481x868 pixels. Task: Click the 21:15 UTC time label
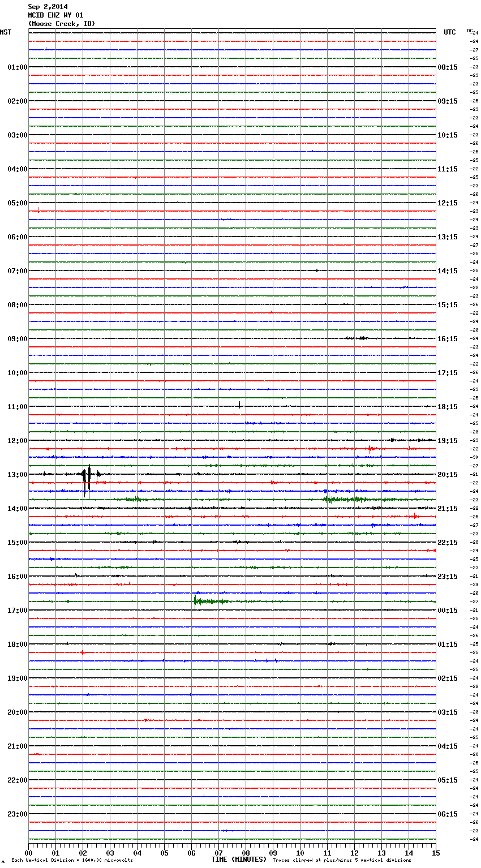448,509
